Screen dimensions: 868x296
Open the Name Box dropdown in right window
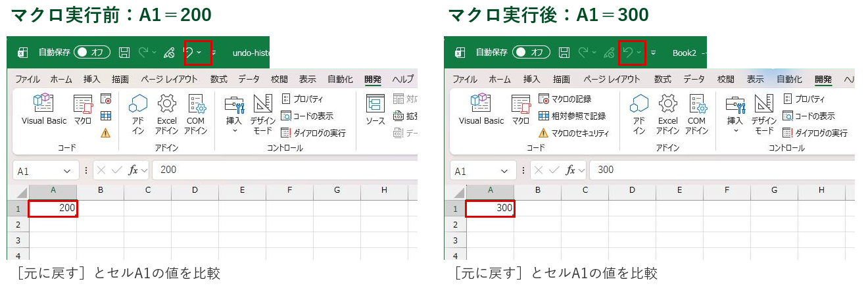pyautogui.click(x=504, y=170)
